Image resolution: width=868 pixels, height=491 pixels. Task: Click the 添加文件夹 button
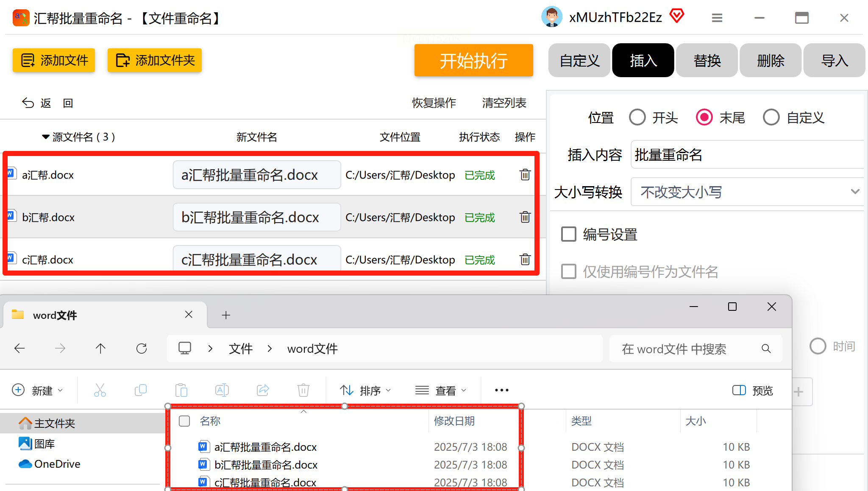pos(155,61)
